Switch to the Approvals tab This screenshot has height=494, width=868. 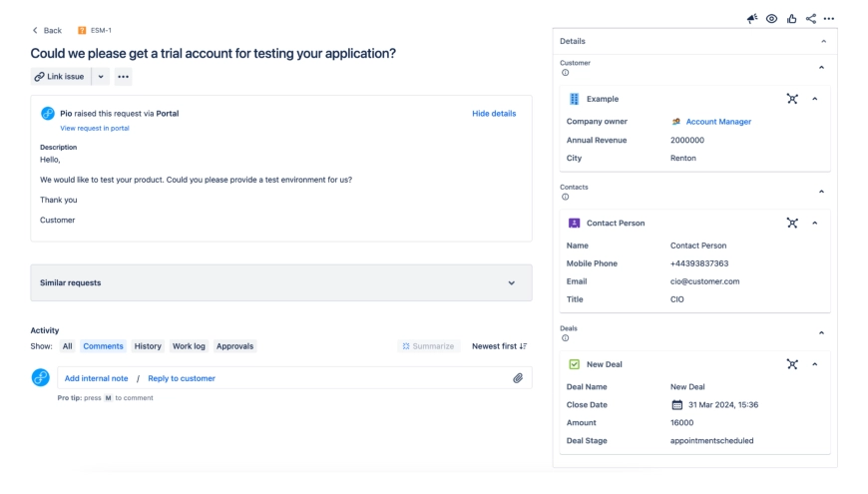pyautogui.click(x=234, y=346)
